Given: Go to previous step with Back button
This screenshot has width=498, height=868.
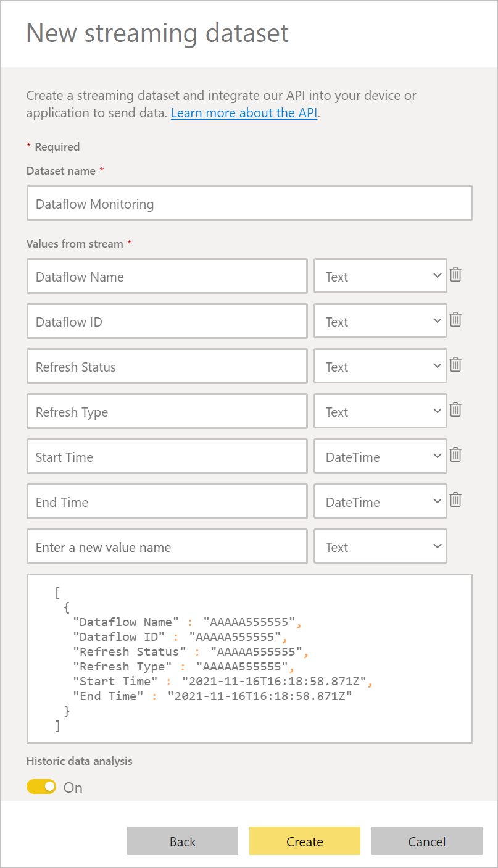Looking at the screenshot, I should [183, 841].
